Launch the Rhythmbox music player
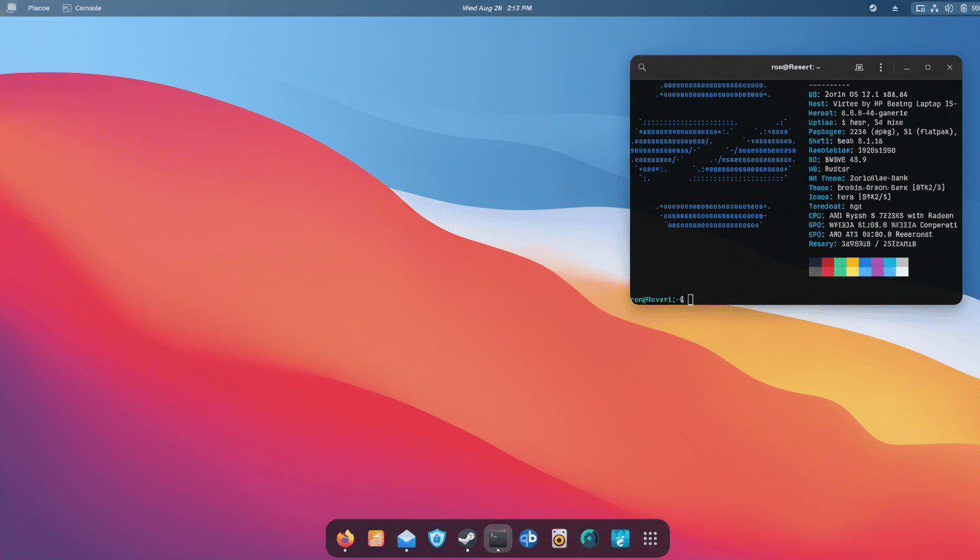This screenshot has height=560, width=980. point(559,539)
